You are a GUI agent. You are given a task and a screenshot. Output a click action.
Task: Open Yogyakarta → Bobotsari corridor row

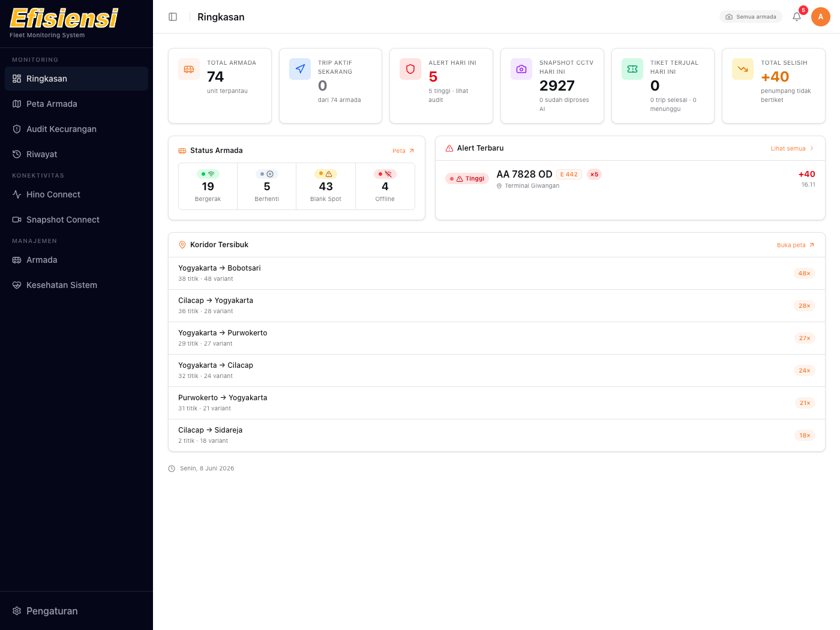pyautogui.click(x=497, y=274)
